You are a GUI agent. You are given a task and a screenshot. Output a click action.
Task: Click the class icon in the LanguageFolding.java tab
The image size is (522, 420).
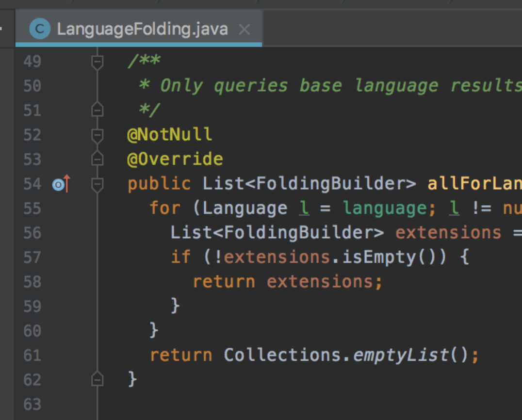(x=40, y=28)
